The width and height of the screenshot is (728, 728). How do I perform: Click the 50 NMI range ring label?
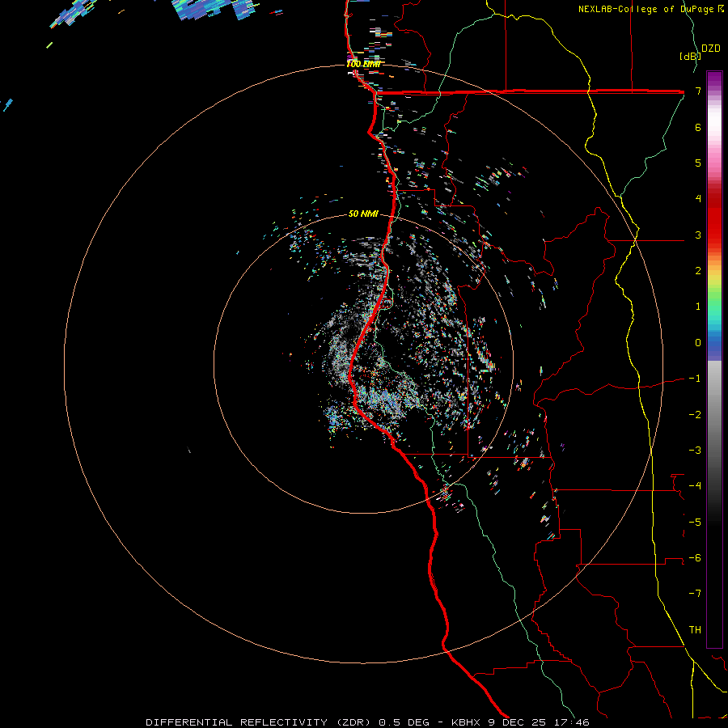pos(363,214)
